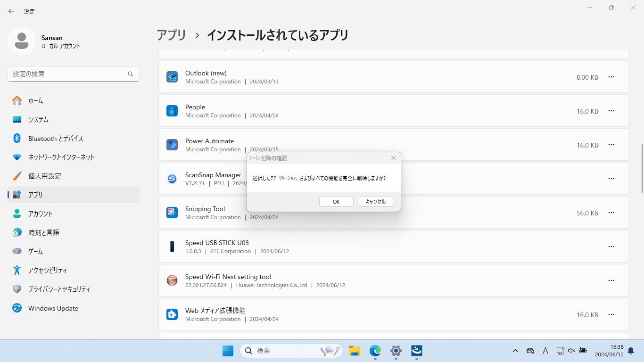Click the Speed USB STICK U03 name

pos(217,243)
